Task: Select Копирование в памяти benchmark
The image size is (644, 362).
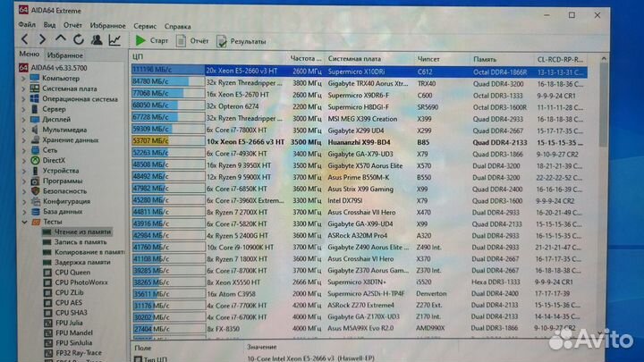Action: coord(89,252)
